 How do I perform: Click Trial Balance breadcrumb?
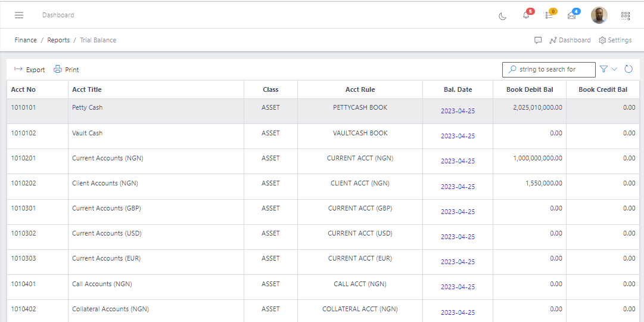(x=98, y=41)
